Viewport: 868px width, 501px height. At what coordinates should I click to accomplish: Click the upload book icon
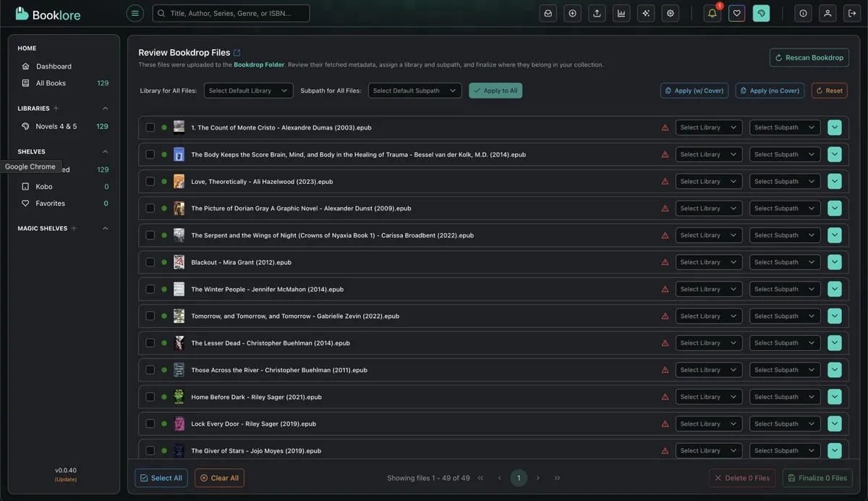click(x=597, y=13)
